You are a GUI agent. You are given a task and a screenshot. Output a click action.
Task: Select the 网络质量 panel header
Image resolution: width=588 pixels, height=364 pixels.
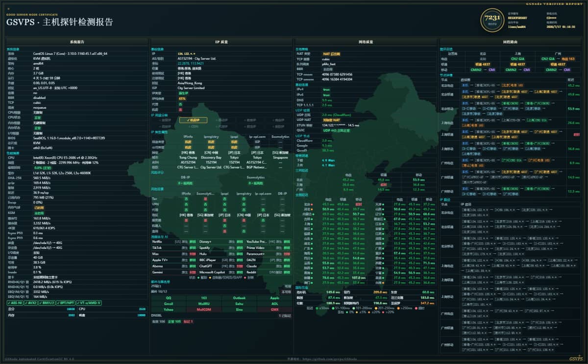[366, 42]
